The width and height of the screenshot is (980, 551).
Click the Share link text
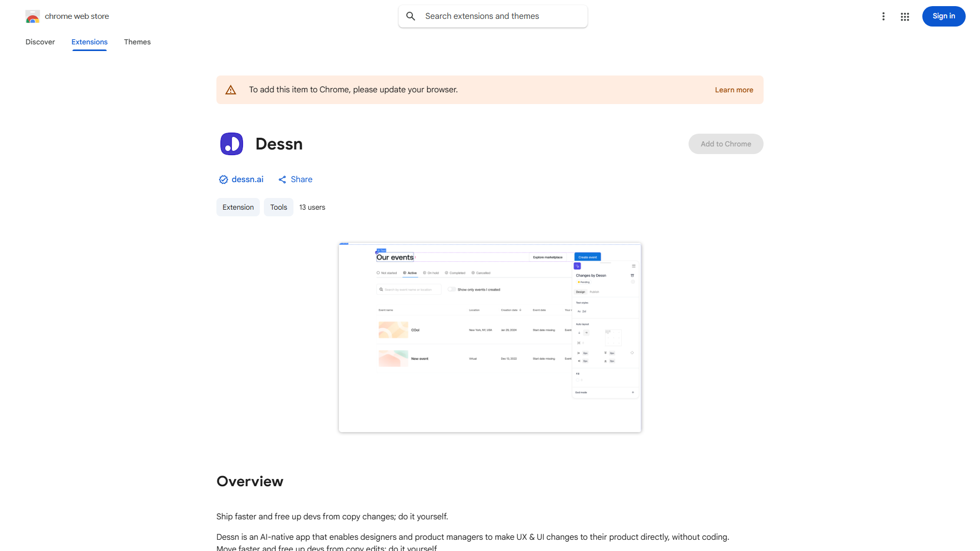coord(302,180)
